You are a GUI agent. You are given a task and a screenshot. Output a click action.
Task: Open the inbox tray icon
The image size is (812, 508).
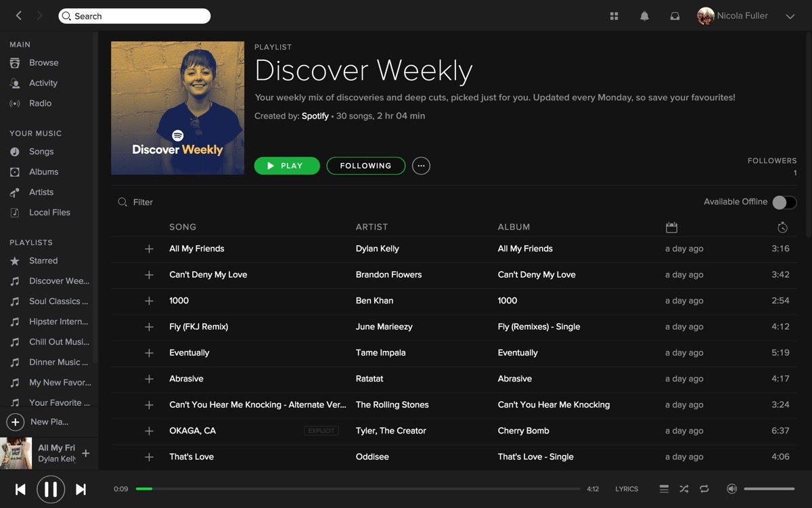(675, 16)
